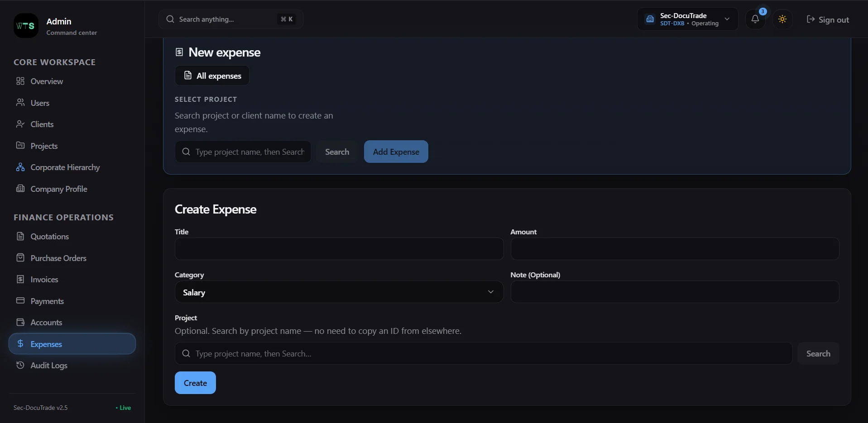868x423 pixels.
Task: Click Sign out
Action: (828, 19)
